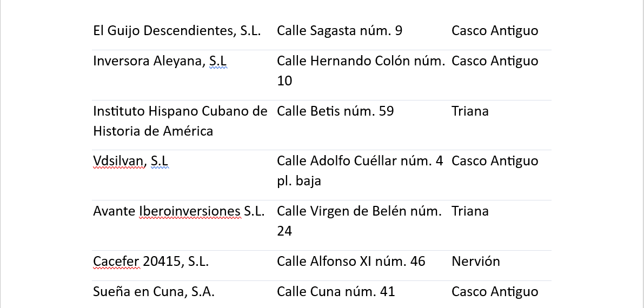The height and width of the screenshot is (308, 644).
Task: Click Triana in the Virgen de Belén row
Action: point(470,211)
